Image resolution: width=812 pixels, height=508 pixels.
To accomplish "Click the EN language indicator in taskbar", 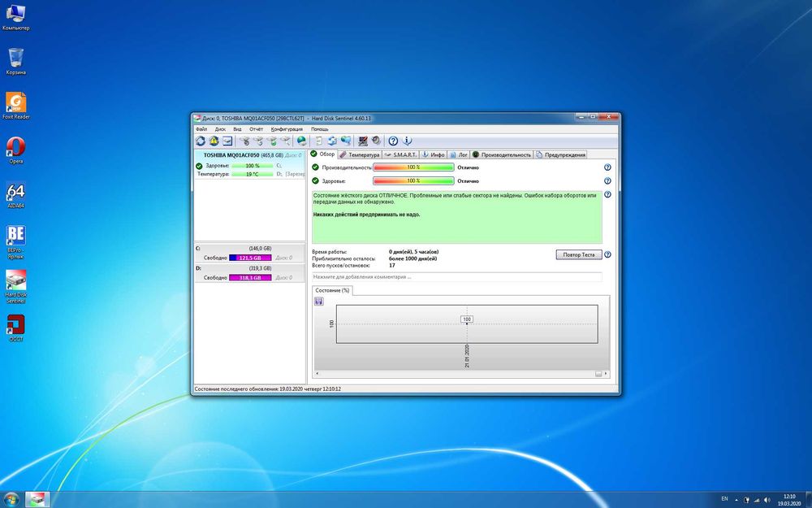I will [x=724, y=499].
